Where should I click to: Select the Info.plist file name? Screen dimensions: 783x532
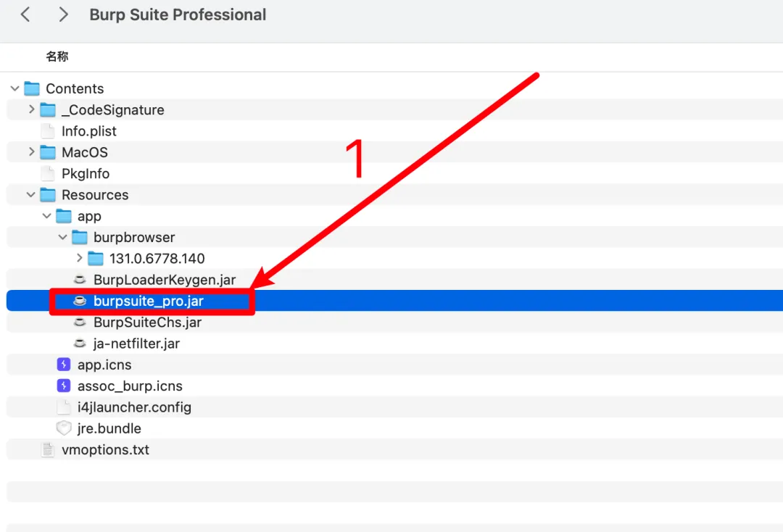pos(89,131)
